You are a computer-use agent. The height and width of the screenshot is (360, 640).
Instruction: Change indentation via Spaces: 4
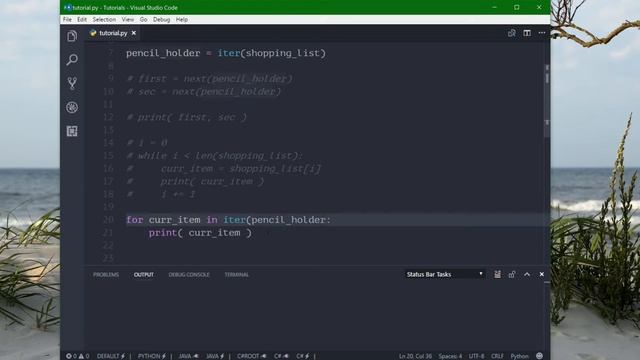click(x=450, y=356)
